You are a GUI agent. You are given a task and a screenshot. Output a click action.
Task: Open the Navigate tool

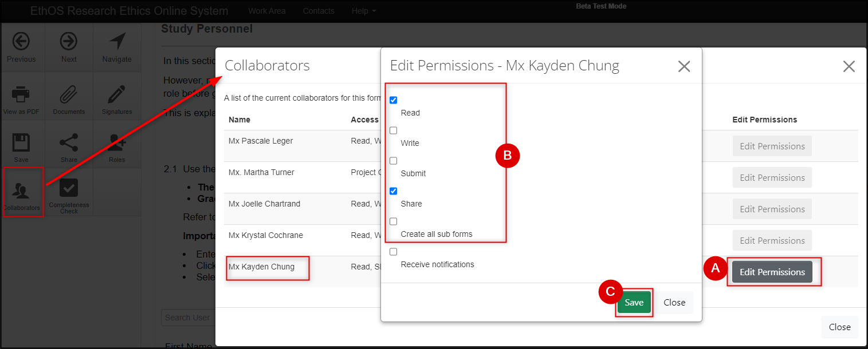117,42
